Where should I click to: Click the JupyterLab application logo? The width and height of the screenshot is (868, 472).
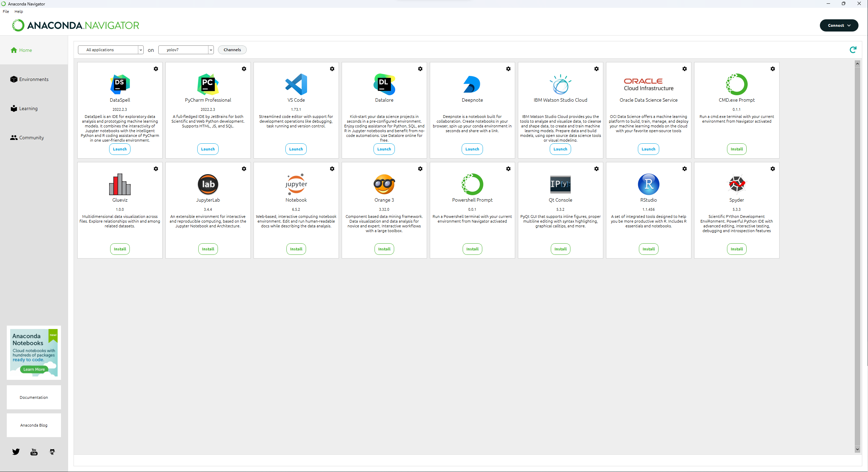[208, 184]
